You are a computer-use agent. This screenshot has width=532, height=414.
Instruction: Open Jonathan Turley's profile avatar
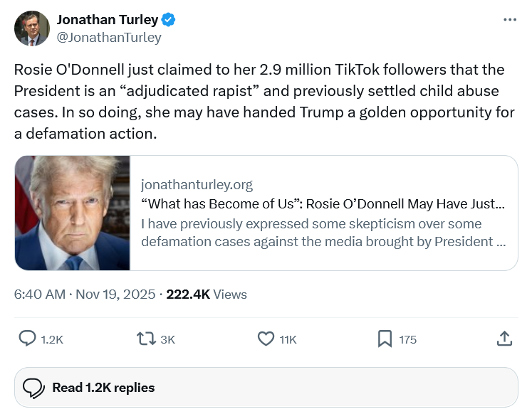click(32, 28)
